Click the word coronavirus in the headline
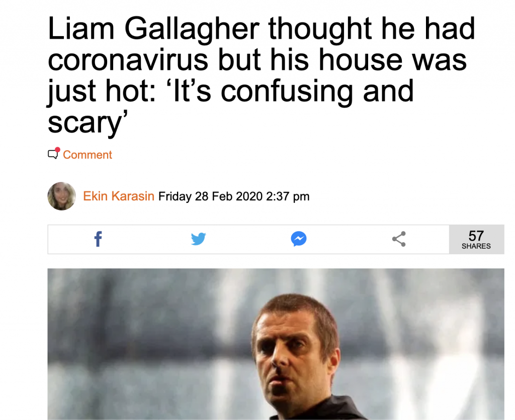Screen dimensions: 515x420 pos(128,60)
